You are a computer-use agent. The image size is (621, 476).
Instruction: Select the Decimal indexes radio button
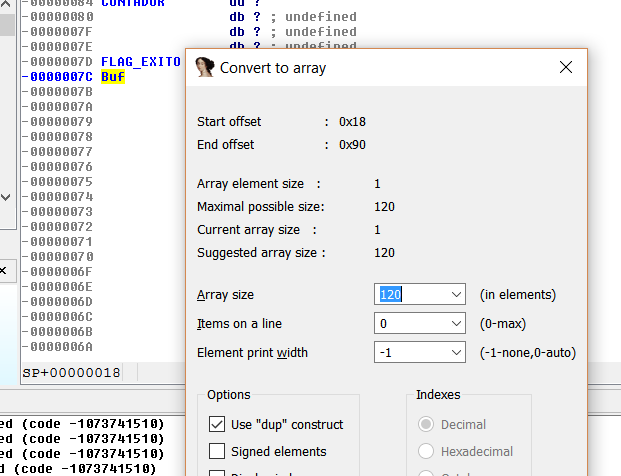tap(426, 424)
